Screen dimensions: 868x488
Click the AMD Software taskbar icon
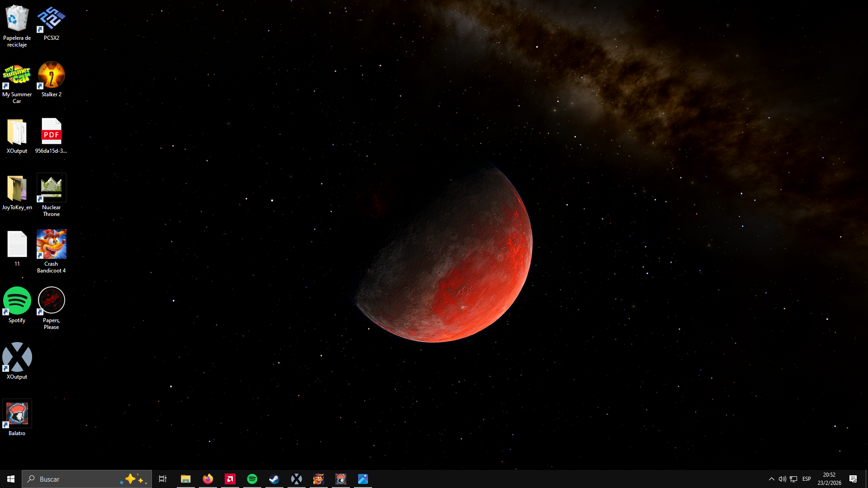click(x=230, y=479)
